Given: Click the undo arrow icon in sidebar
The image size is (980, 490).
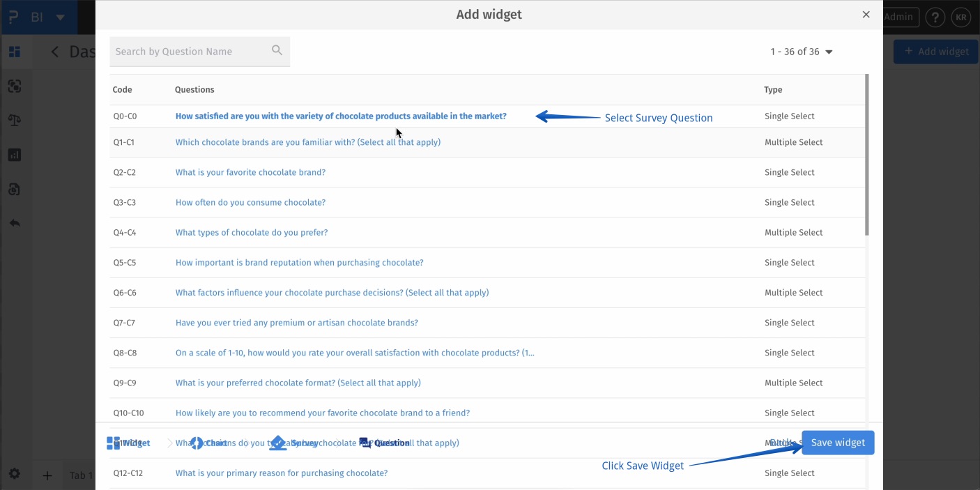Looking at the screenshot, I should coord(15,223).
